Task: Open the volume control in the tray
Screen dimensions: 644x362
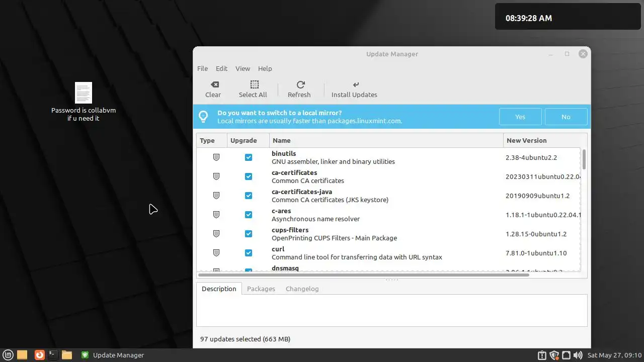Action: click(578, 355)
